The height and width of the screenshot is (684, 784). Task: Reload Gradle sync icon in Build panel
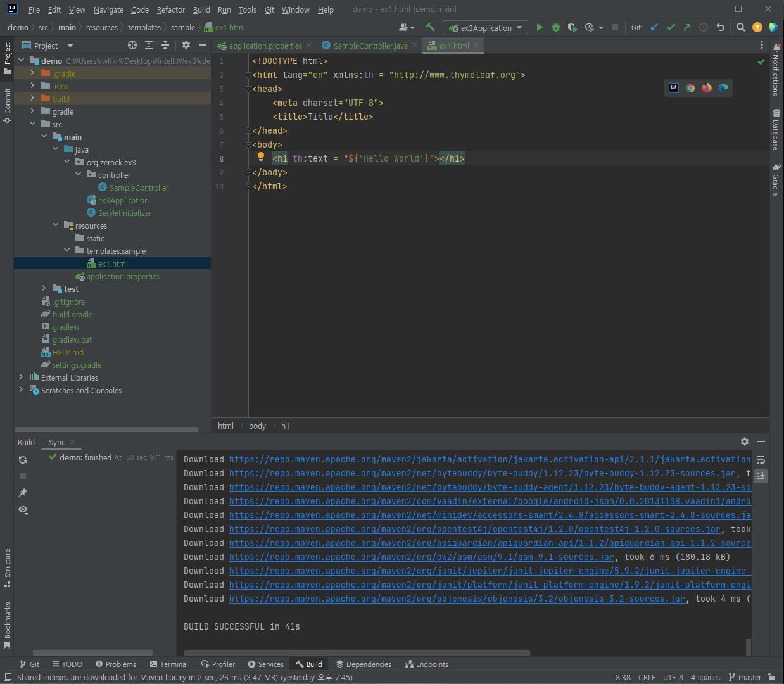pyautogui.click(x=23, y=460)
